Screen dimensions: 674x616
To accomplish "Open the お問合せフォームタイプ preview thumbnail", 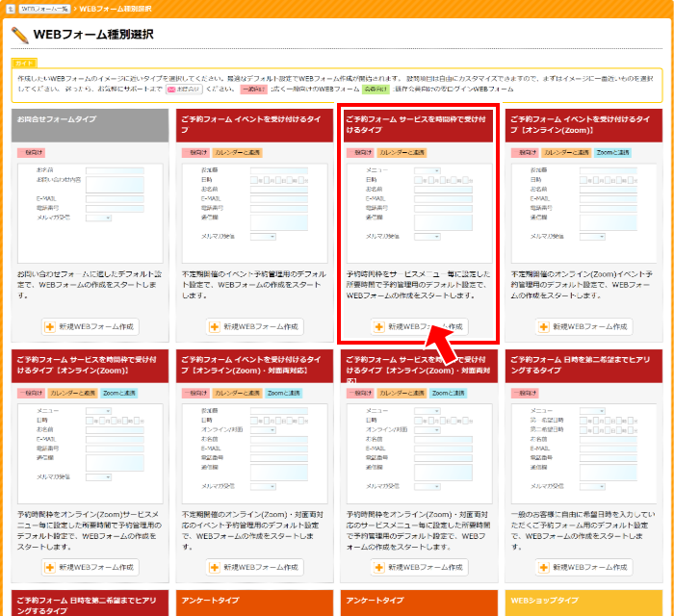I will (91, 213).
